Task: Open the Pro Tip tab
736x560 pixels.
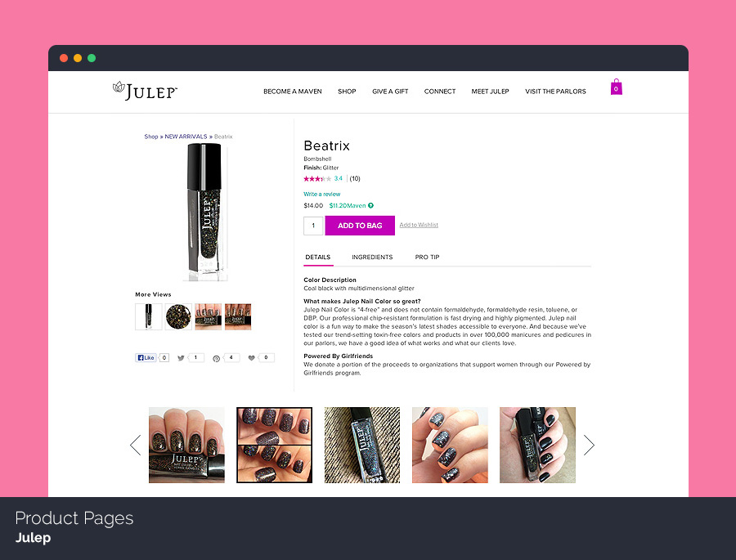Action: click(x=427, y=258)
